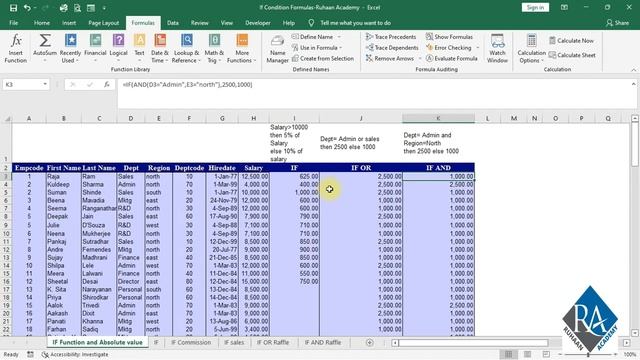Open the IF sales sheet tab
640x360 pixels.
coord(234,342)
